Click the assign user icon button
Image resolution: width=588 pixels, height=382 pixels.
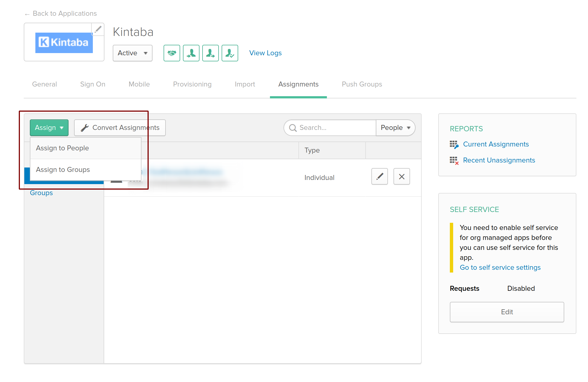pos(191,53)
